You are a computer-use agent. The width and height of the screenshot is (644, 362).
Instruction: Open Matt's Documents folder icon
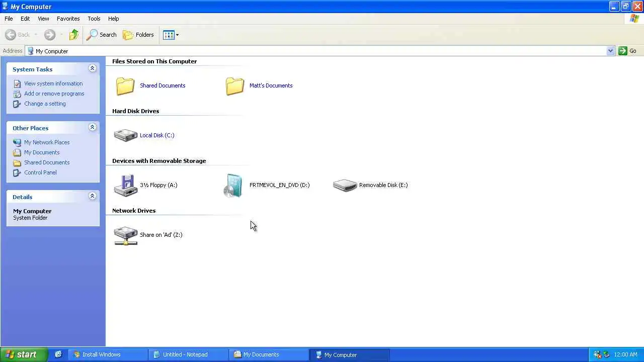235,85
